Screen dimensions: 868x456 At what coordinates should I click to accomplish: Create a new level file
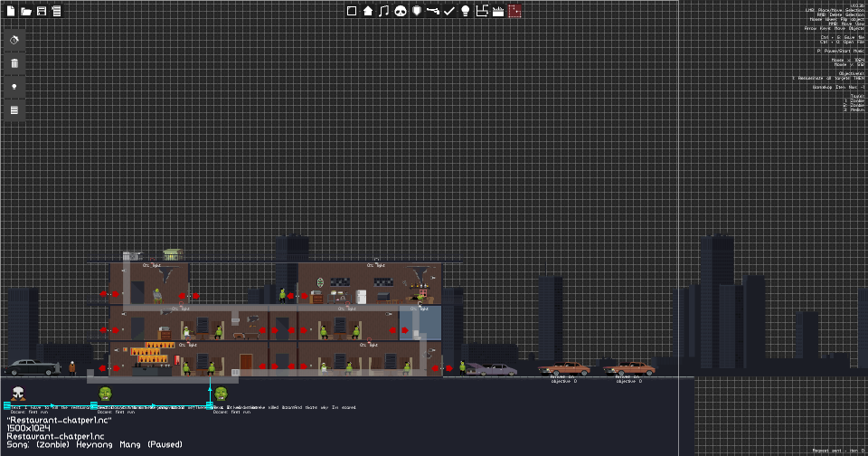coord(11,11)
